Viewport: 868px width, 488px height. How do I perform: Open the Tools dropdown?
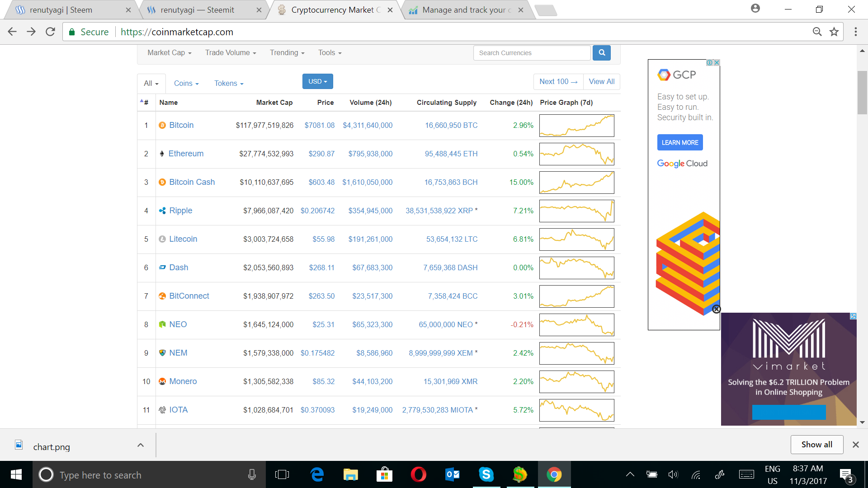click(x=330, y=53)
